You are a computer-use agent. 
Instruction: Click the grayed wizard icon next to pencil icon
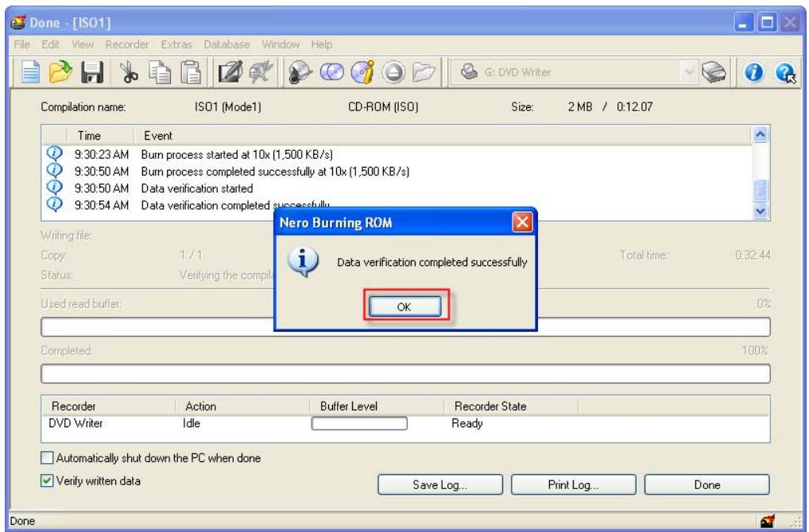261,72
